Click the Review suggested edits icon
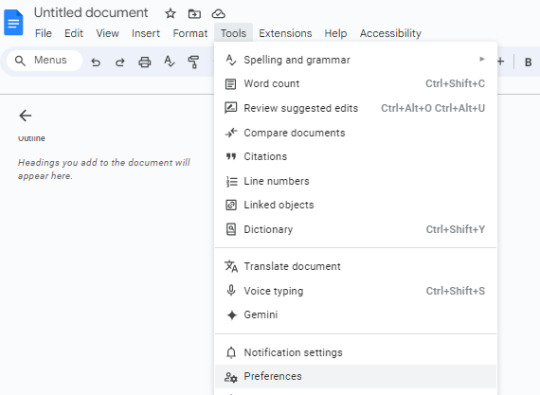Viewport: 540px width, 395px height. [x=231, y=108]
